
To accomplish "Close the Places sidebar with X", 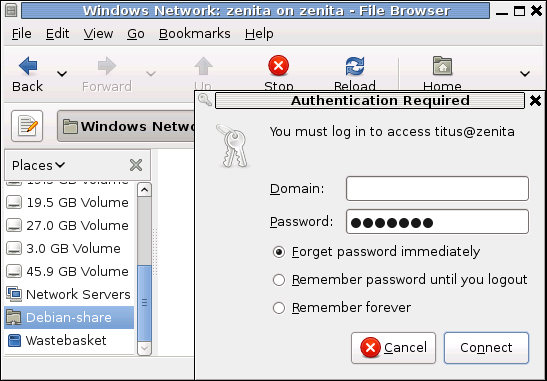I will (136, 165).
